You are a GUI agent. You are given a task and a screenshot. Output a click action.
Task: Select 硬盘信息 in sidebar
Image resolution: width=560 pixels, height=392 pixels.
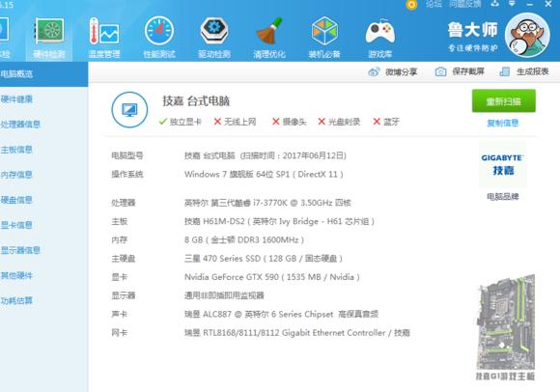point(16,200)
